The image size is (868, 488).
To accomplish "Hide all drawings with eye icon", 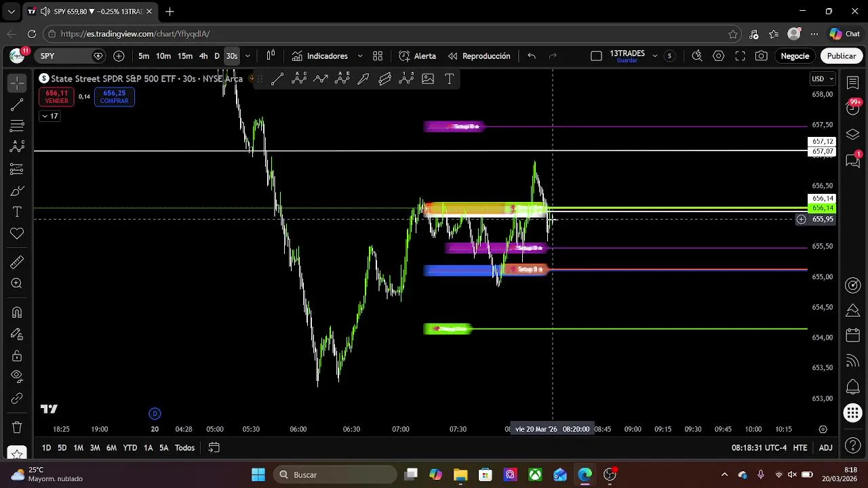I will coord(17,377).
